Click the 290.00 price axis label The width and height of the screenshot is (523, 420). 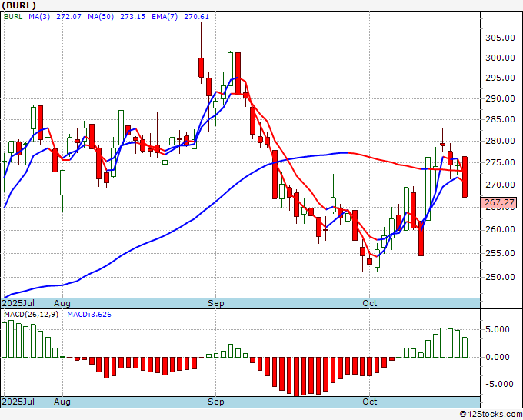pos(500,98)
